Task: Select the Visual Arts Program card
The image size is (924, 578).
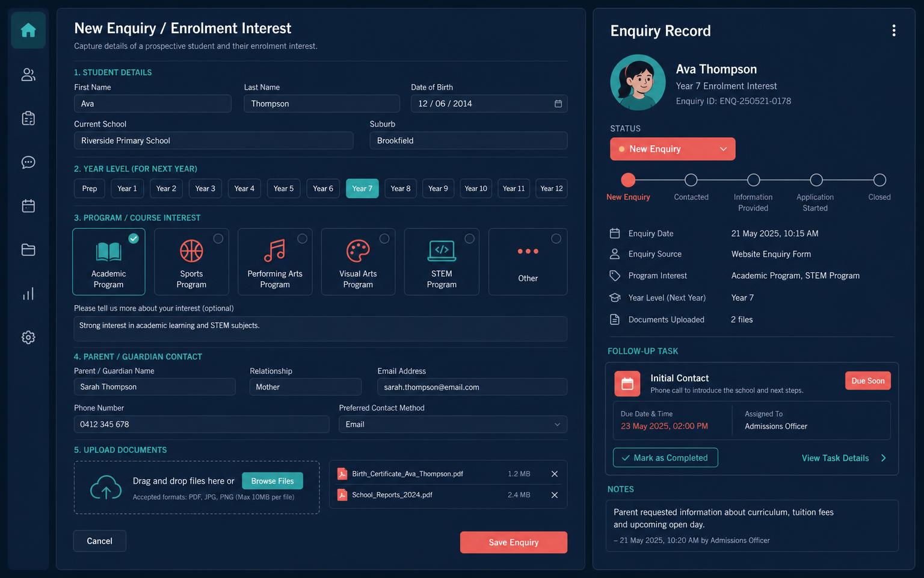Action: click(358, 262)
